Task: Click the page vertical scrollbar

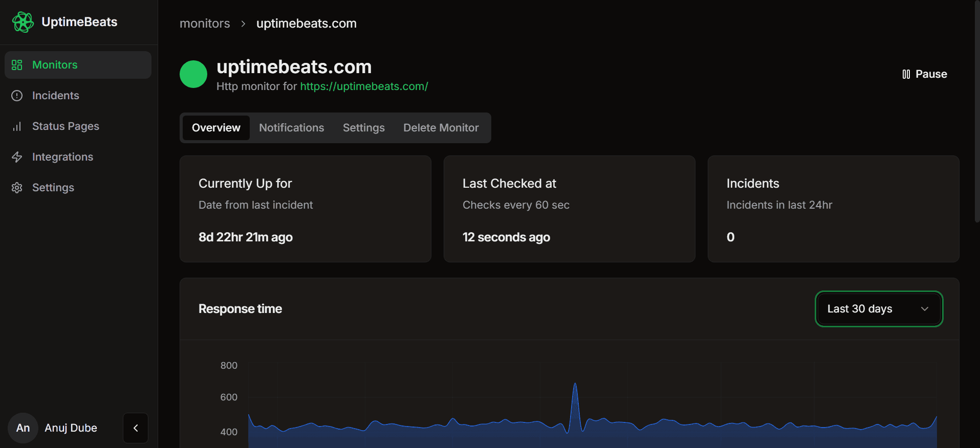Action: click(976, 113)
